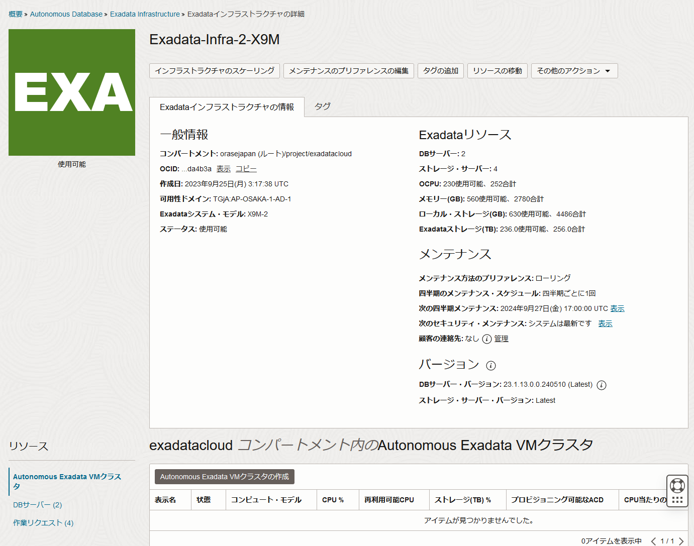Click info icon after DB server version
This screenshot has height=546, width=694.
(602, 385)
